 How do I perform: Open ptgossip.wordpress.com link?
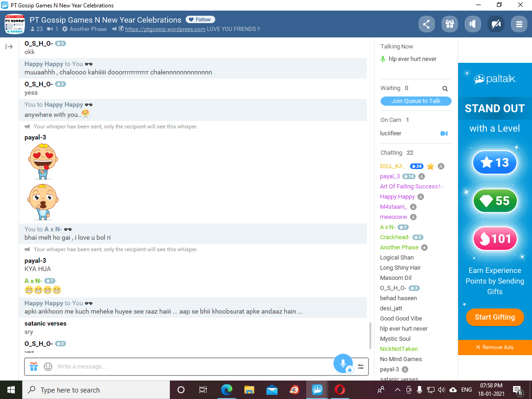[165, 29]
